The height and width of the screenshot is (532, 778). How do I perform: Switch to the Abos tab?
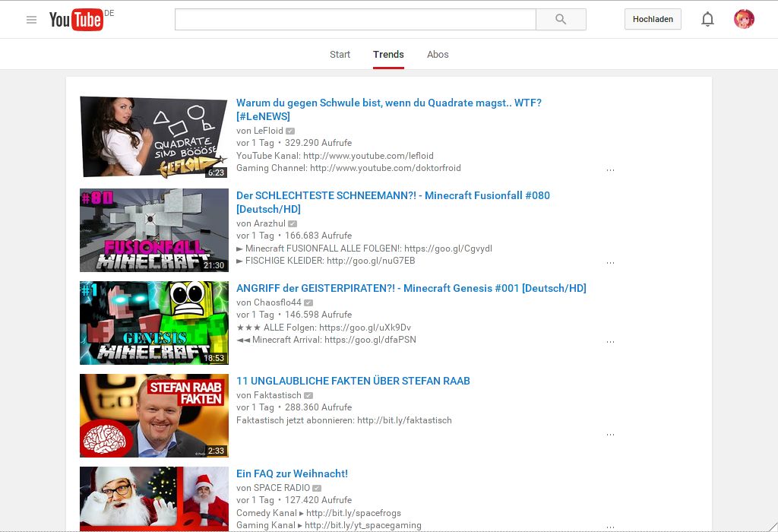pyautogui.click(x=438, y=55)
